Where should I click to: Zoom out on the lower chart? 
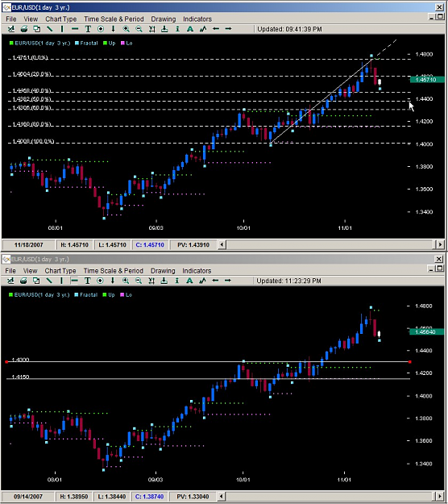(138, 281)
